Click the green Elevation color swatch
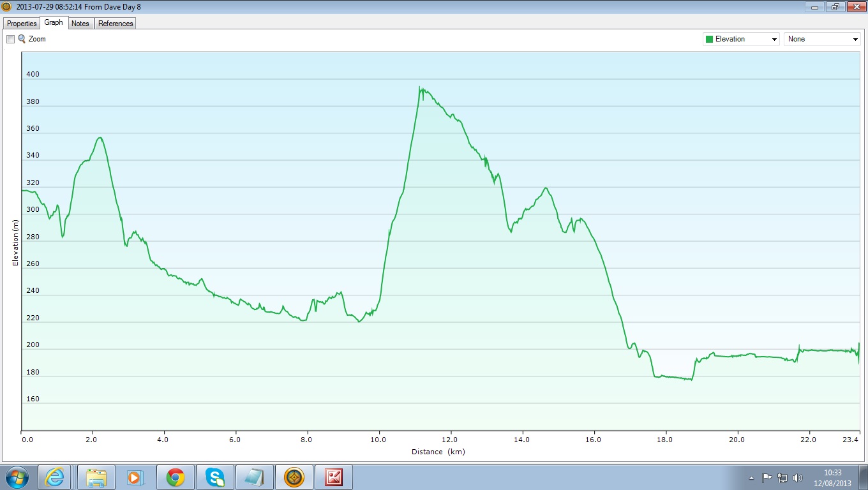The height and width of the screenshot is (490, 868). point(709,39)
